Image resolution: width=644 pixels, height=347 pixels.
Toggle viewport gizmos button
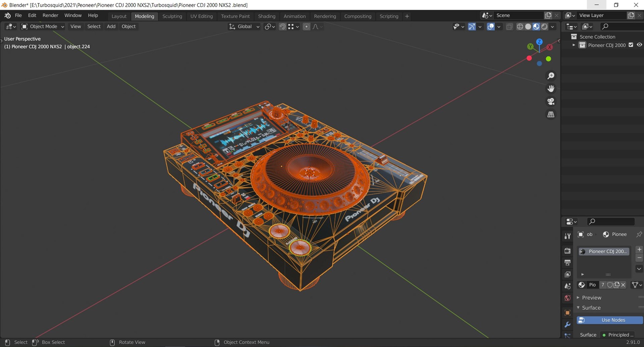click(x=472, y=26)
